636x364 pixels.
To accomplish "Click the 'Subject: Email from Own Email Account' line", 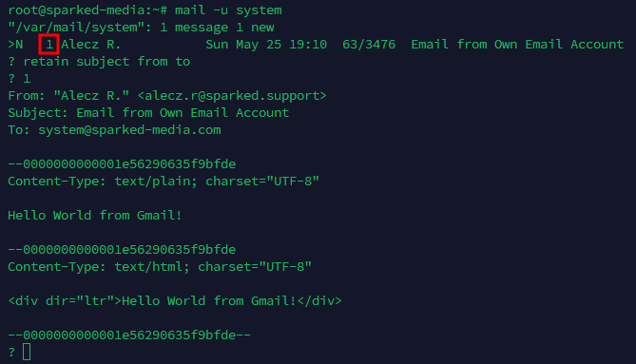I will 148,113.
